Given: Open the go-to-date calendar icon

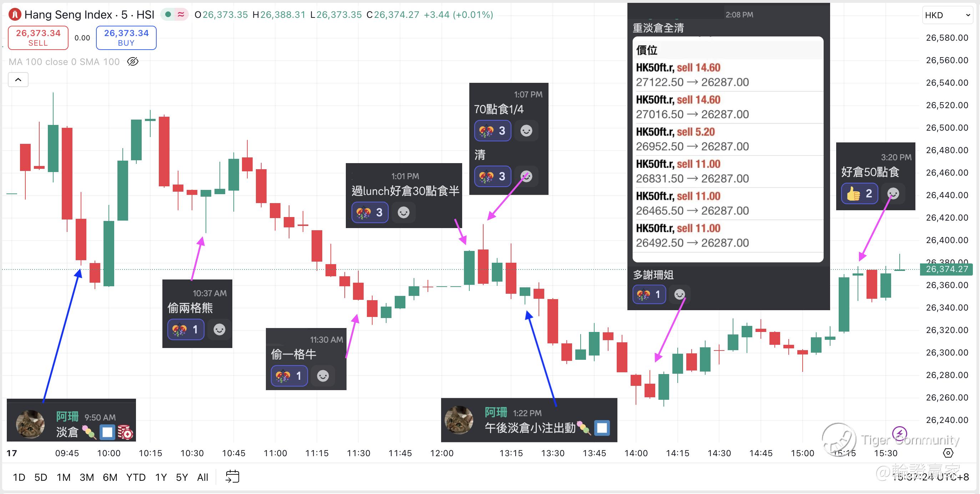Looking at the screenshot, I should tap(232, 477).
